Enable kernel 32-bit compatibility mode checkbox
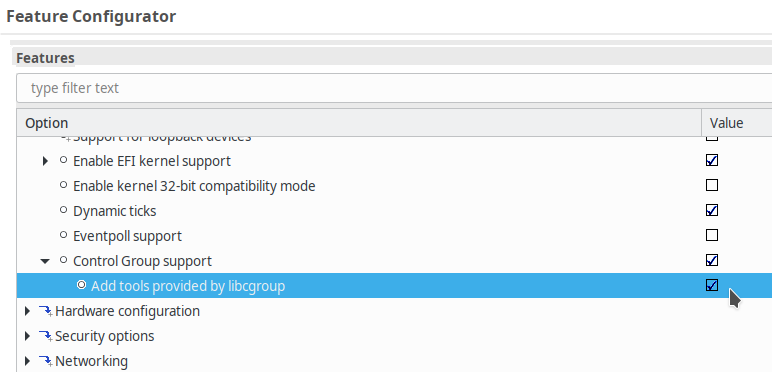 click(712, 185)
